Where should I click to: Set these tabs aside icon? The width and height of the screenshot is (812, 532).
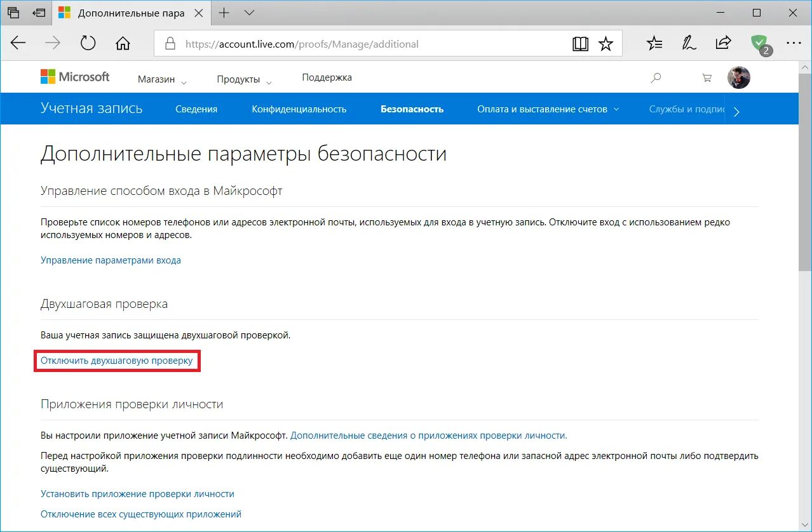[x=39, y=13]
